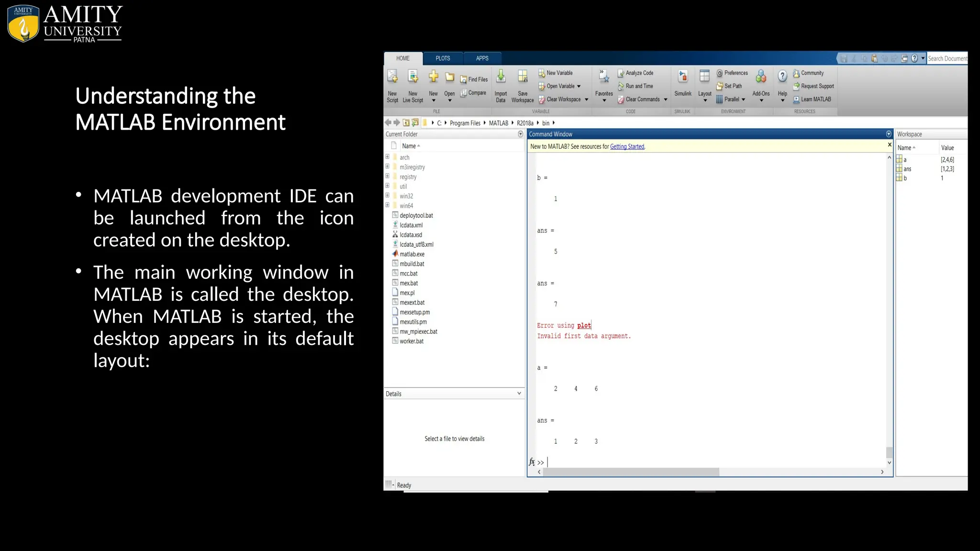This screenshot has width=980, height=551.
Task: Click Set Path button
Action: [x=729, y=86]
